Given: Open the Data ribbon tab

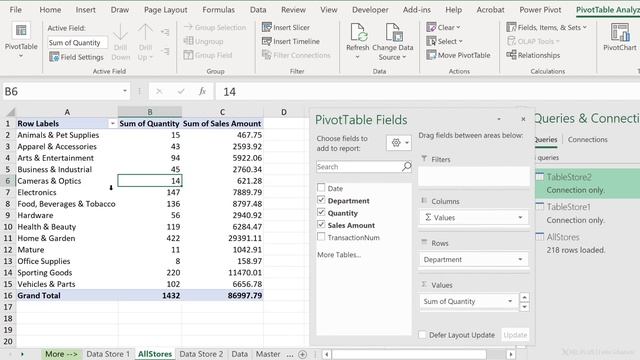Looking at the screenshot, I should [x=258, y=10].
